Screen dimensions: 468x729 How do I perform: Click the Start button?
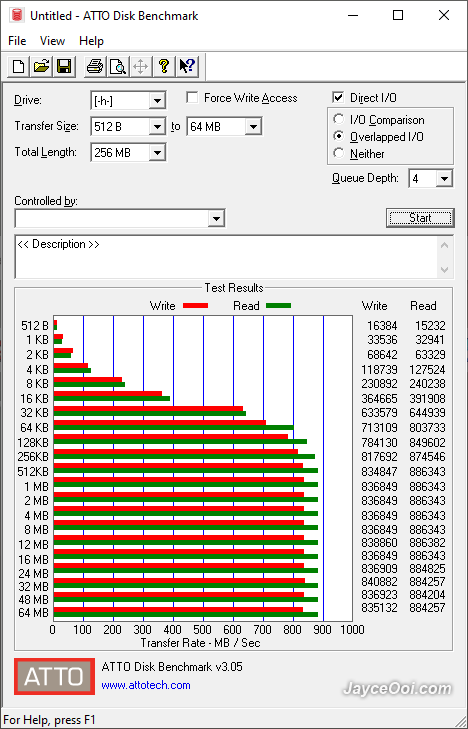(x=420, y=218)
